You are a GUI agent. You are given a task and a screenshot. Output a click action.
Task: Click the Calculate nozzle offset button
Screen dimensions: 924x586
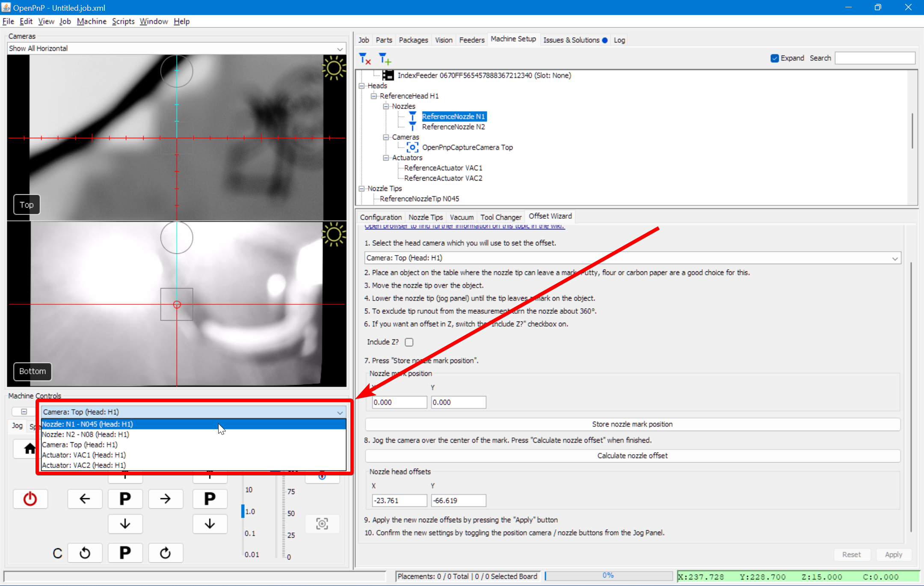coord(632,455)
